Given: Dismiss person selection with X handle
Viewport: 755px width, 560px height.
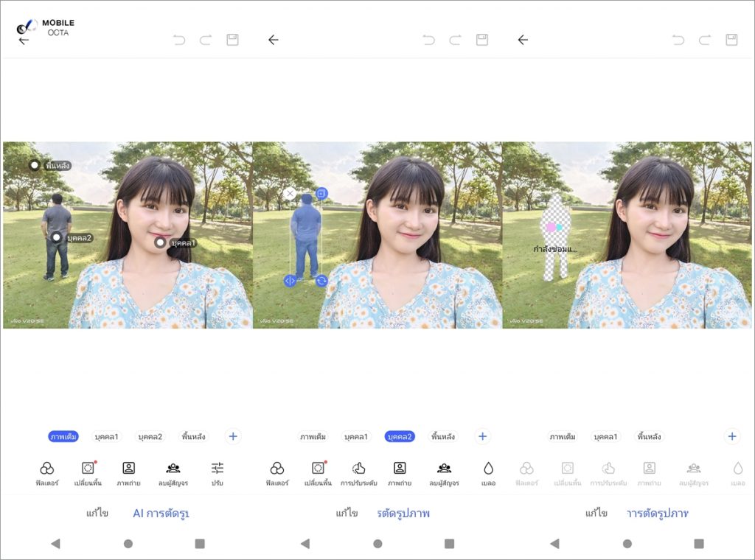Looking at the screenshot, I should click(290, 194).
